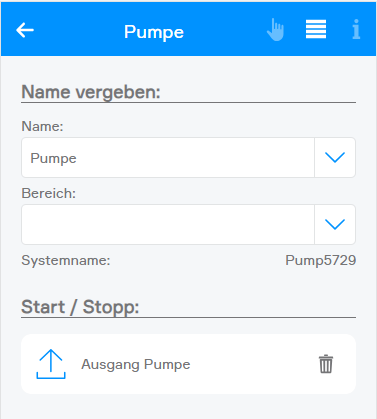Delete Ausgang Pumpe with trash icon
Screen dimensions: 377x419
tap(326, 364)
